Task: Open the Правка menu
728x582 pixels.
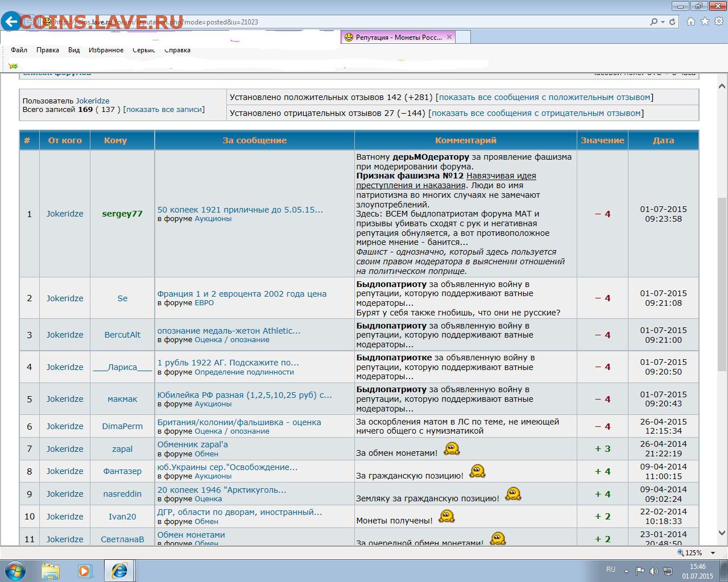Action: [48, 50]
